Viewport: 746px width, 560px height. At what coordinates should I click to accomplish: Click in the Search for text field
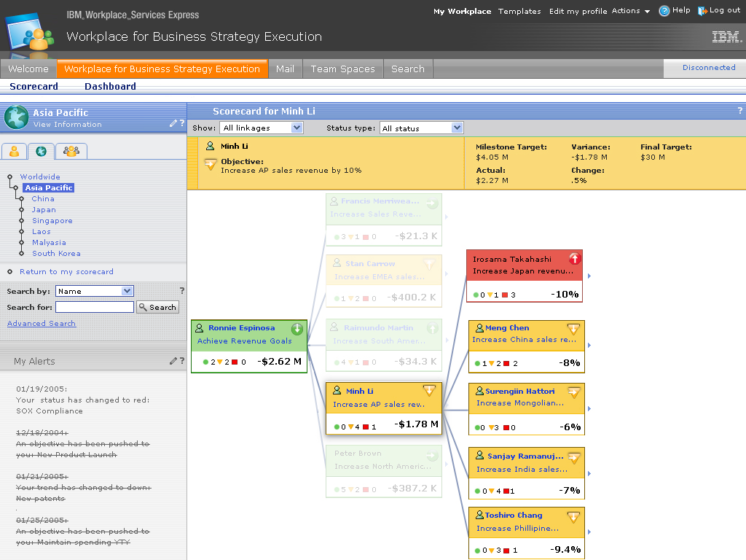[x=94, y=307]
